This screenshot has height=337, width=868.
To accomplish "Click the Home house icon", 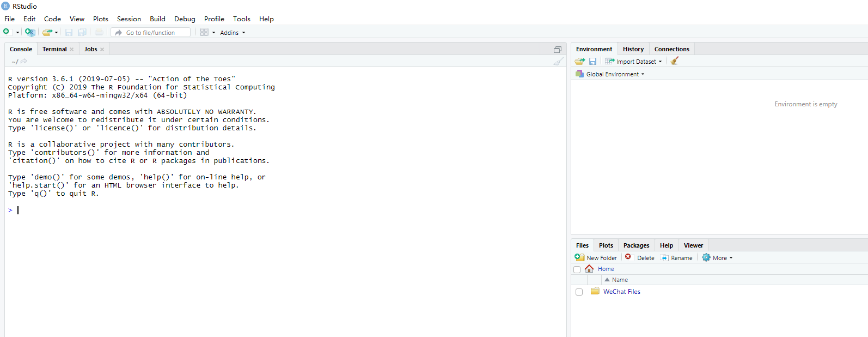I will [x=589, y=269].
